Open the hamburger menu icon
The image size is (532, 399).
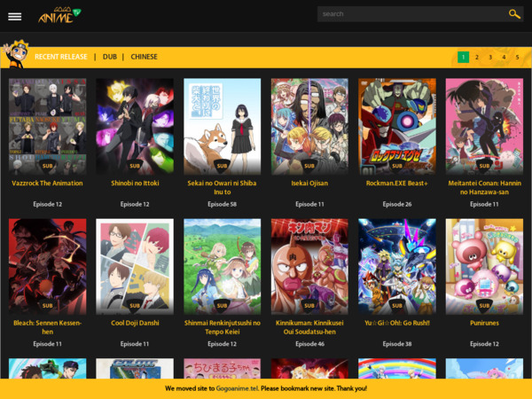pos(14,16)
